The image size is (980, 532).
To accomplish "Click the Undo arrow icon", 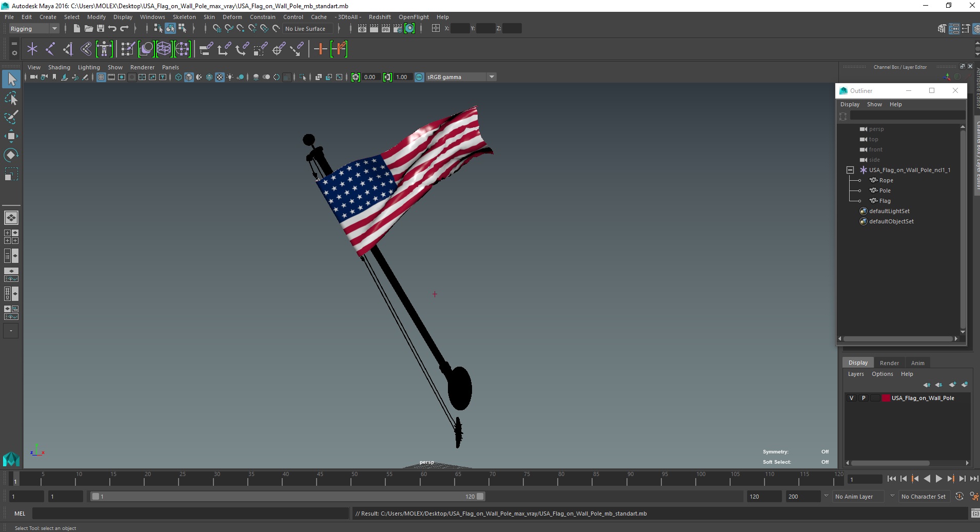I will click(112, 29).
